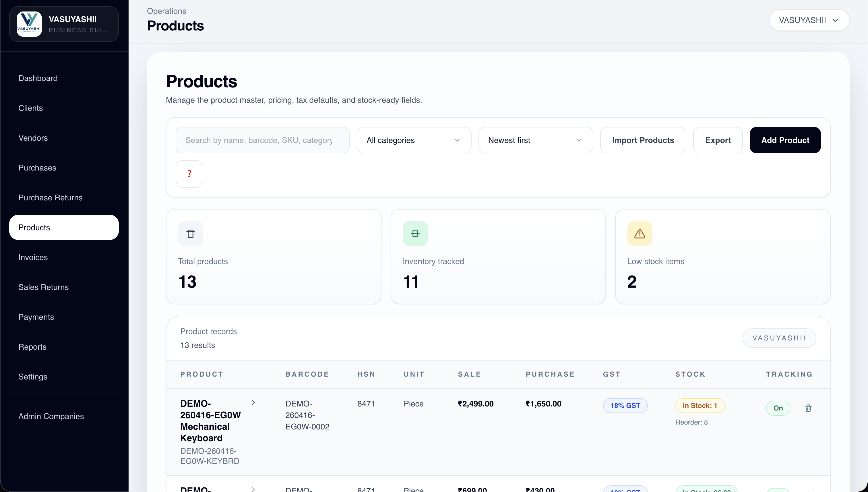The image size is (868, 492).
Task: Click the Mechanical Keyboard product name
Action: pyautogui.click(x=210, y=421)
